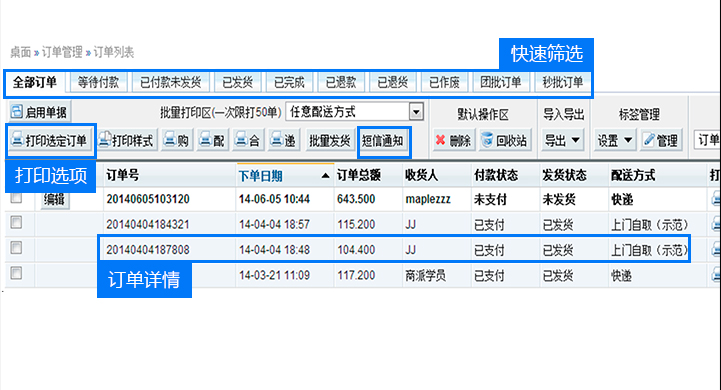Open the 回收站 recycle bin

pos(506,140)
